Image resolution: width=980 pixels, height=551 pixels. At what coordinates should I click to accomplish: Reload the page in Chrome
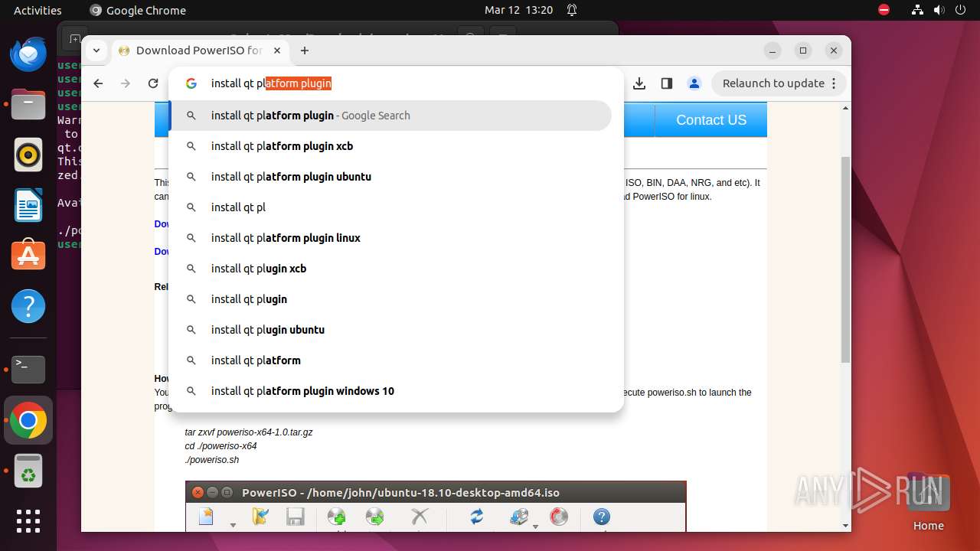tap(153, 83)
